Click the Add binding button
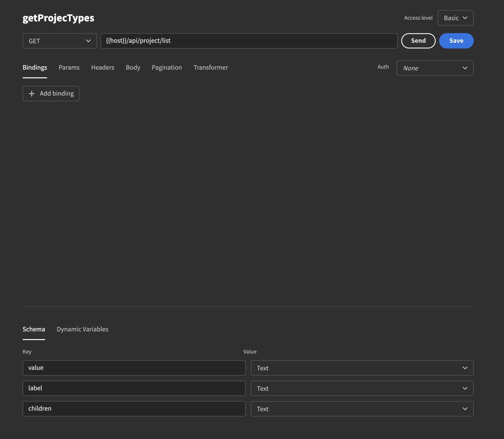 [x=51, y=94]
